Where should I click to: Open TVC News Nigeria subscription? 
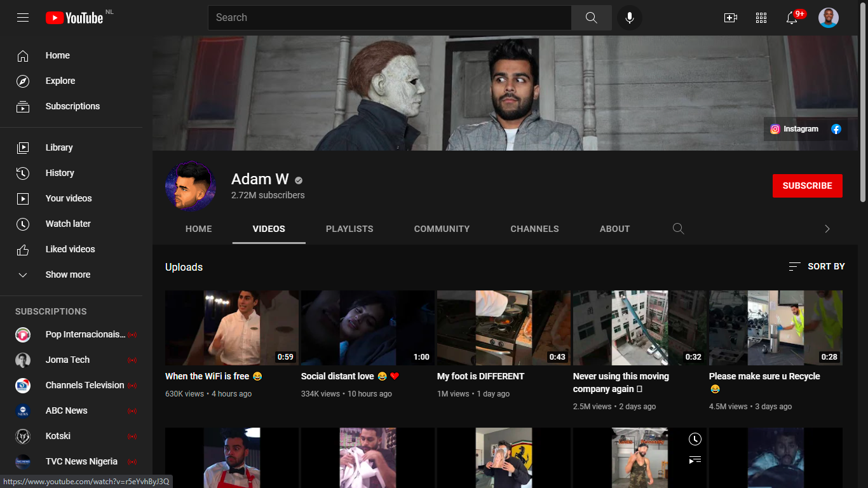coord(76,461)
